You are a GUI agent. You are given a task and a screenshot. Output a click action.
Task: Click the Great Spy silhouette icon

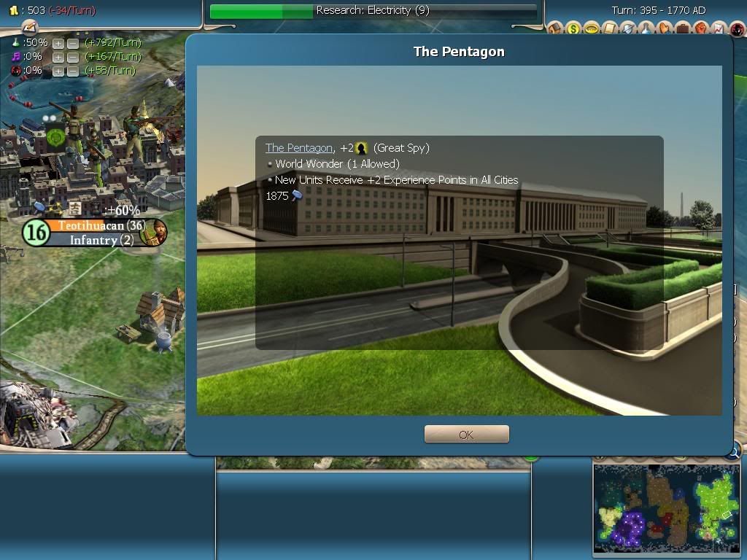coord(362,149)
